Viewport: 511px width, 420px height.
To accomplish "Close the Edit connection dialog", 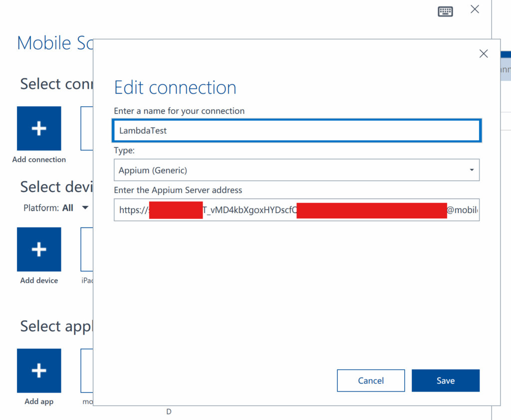I will (484, 53).
